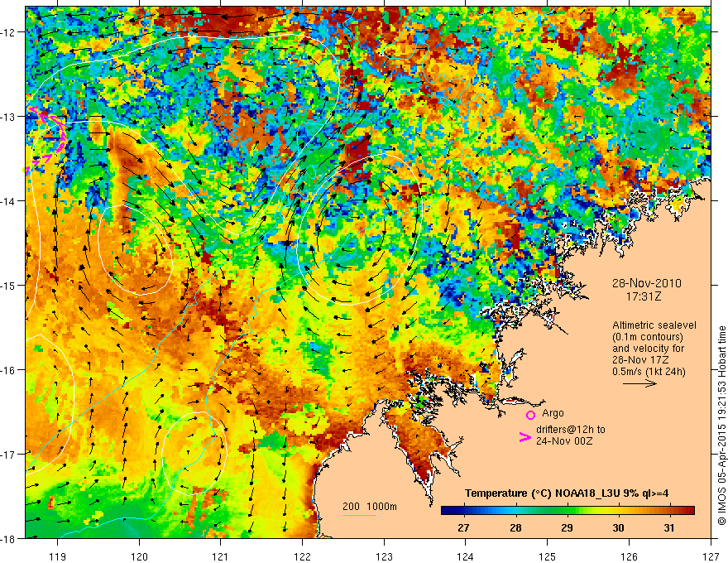Click the '(0.1m contours)' legend text
The image size is (728, 563).
pos(648,337)
